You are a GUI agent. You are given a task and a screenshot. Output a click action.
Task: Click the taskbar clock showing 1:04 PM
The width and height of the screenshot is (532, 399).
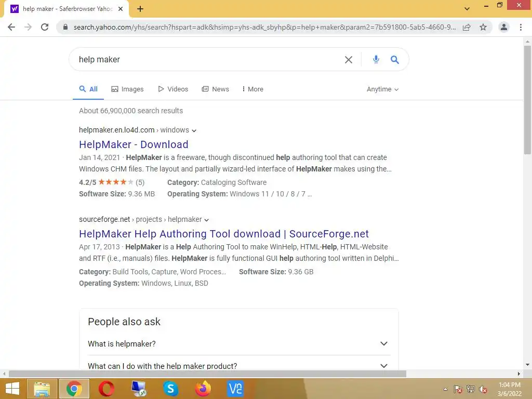(509, 389)
